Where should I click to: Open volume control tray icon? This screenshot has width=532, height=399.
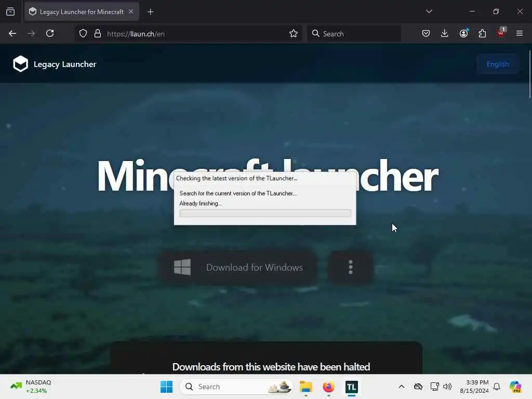[447, 387]
